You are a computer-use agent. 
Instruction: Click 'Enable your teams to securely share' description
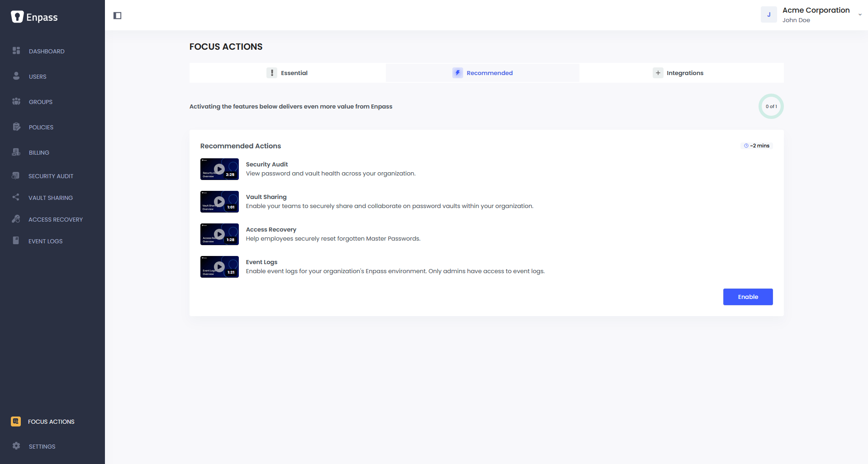(390, 206)
